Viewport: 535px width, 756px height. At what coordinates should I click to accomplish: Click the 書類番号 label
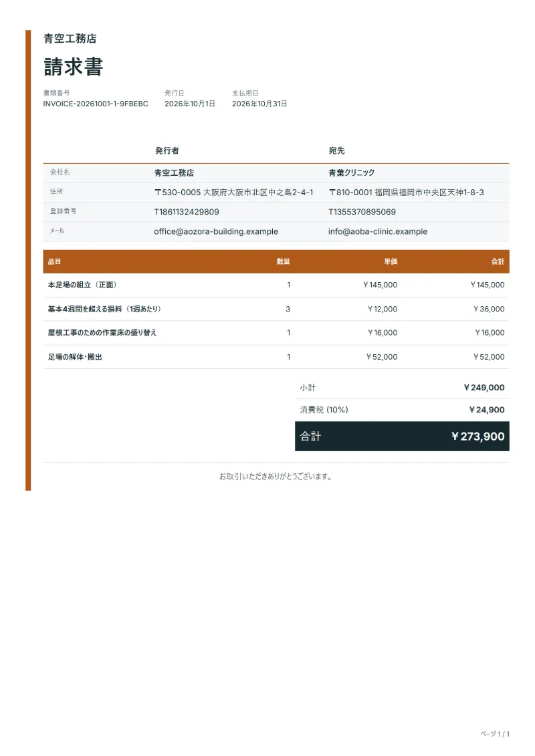pyautogui.click(x=56, y=93)
